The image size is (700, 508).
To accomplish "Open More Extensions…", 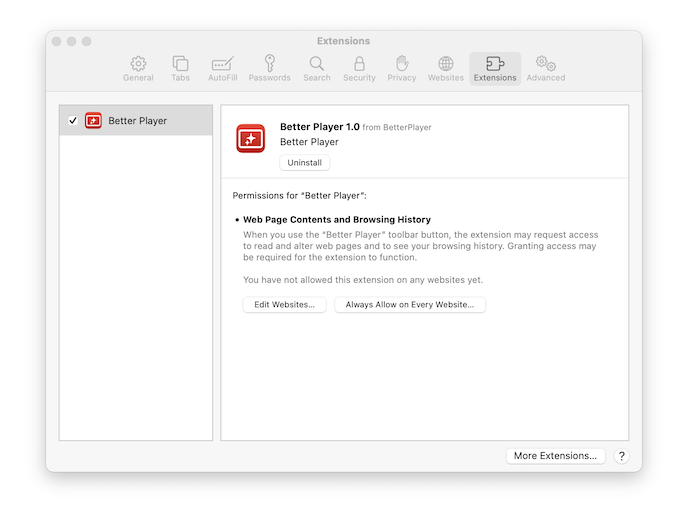I will click(x=555, y=456).
